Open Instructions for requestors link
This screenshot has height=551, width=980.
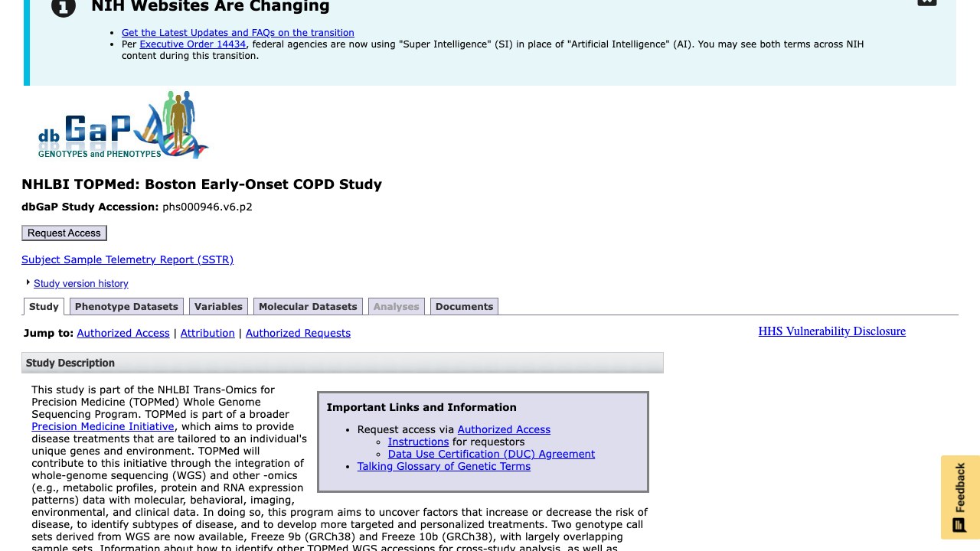(418, 442)
